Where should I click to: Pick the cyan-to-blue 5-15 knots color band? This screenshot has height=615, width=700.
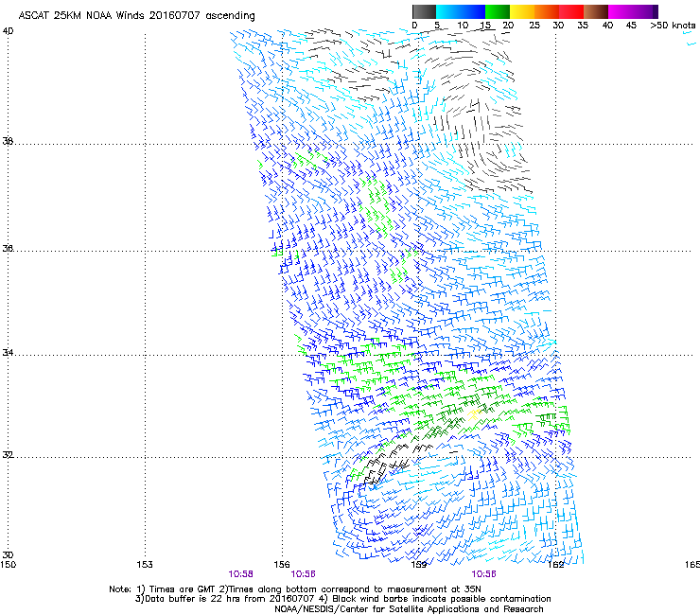point(461,11)
